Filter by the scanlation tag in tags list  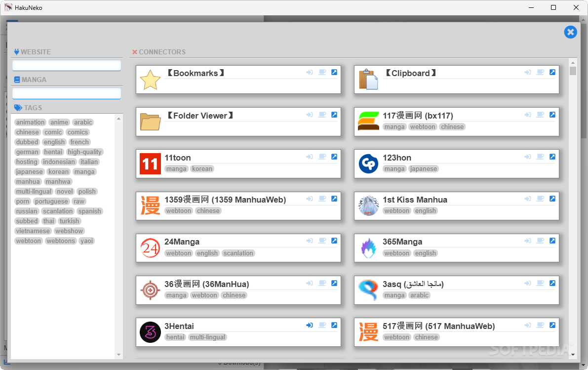pyautogui.click(x=58, y=211)
